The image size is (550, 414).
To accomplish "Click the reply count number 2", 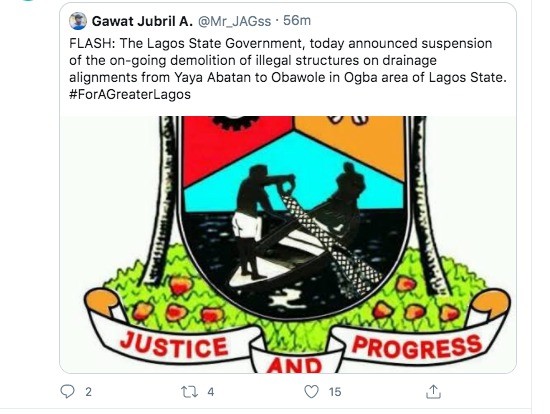I will [88, 392].
